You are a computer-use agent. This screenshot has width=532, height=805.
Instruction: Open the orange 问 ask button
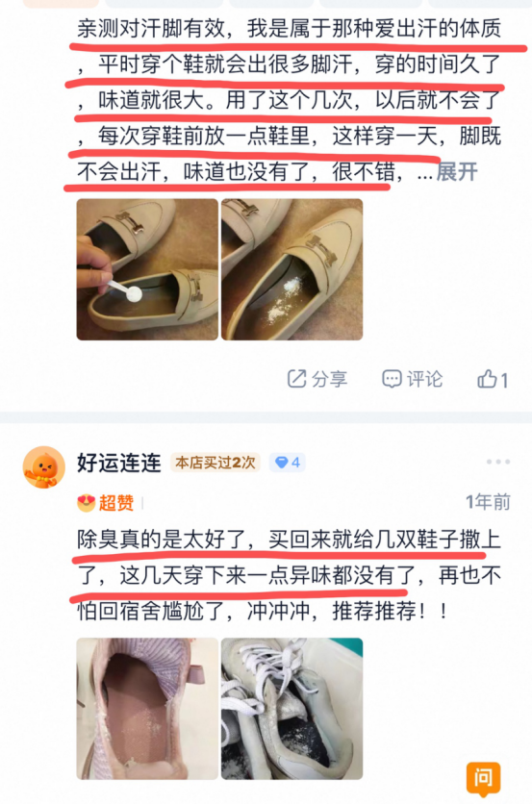pos(483,779)
